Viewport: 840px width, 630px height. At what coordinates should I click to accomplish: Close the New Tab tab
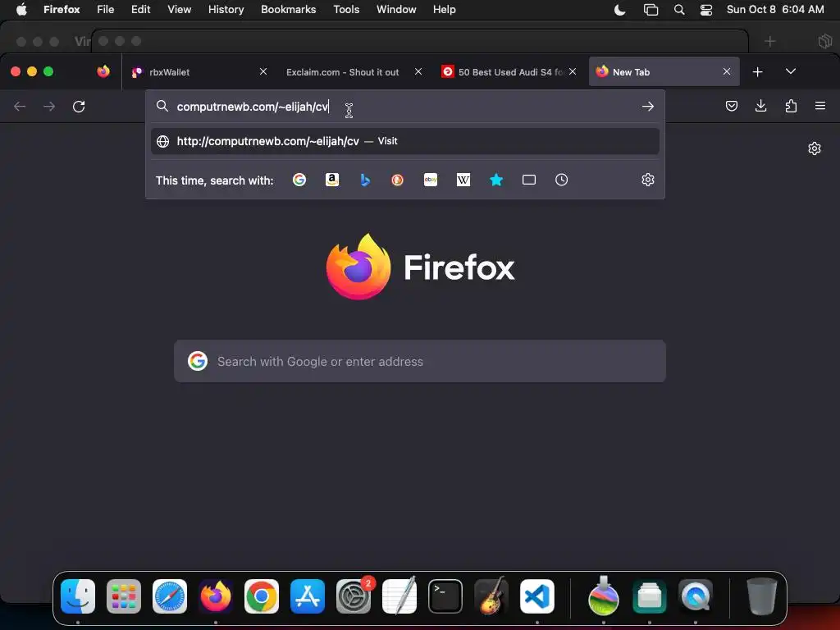pos(727,72)
